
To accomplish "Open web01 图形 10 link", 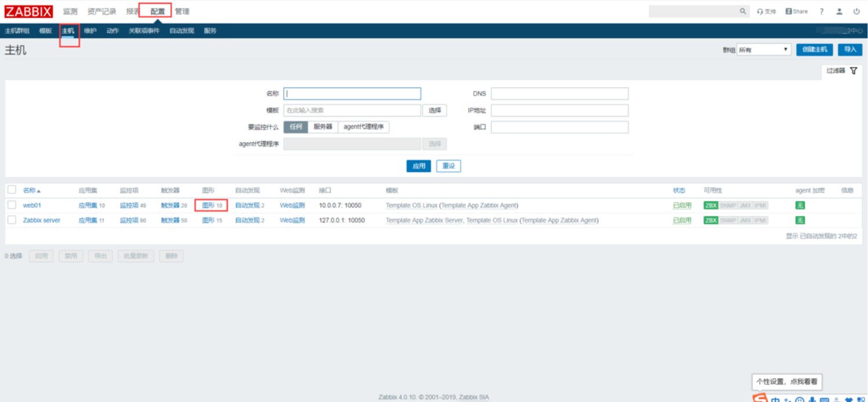I will (x=212, y=205).
